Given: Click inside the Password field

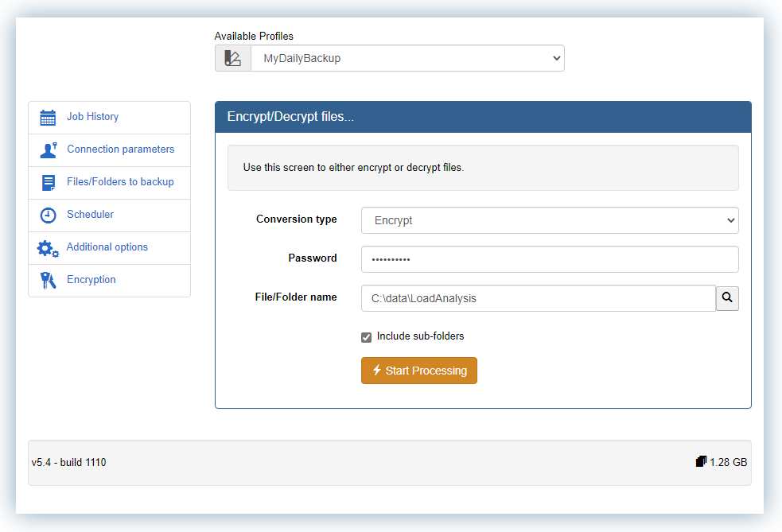Looking at the screenshot, I should (x=549, y=258).
